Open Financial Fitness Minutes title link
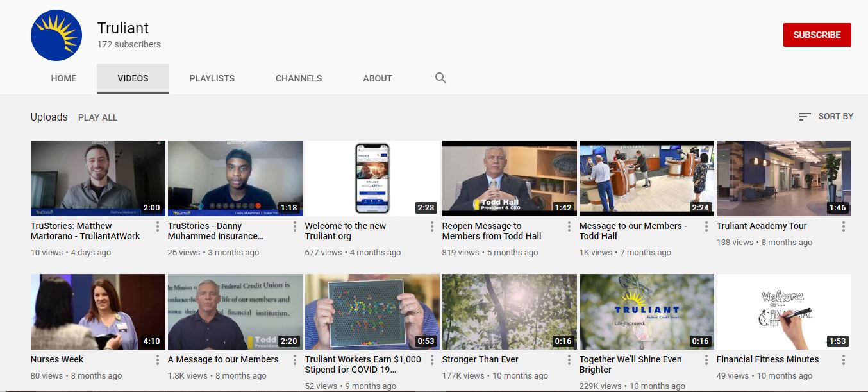This screenshot has width=868, height=392. click(767, 359)
